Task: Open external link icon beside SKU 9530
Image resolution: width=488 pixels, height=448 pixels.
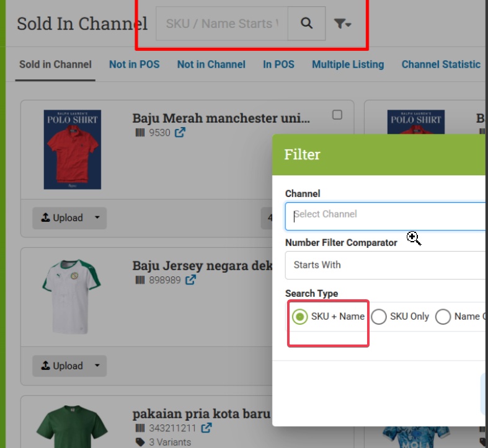Action: [x=180, y=133]
